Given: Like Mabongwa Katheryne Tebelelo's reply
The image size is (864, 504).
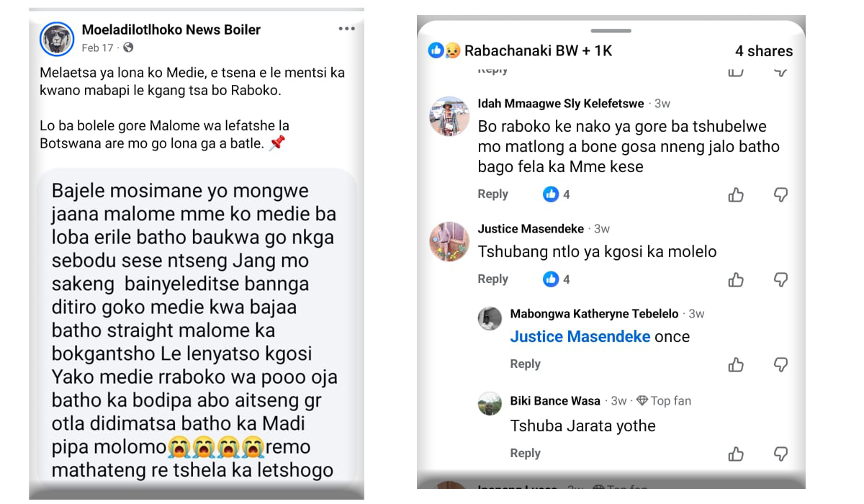Looking at the screenshot, I should pos(736,364).
